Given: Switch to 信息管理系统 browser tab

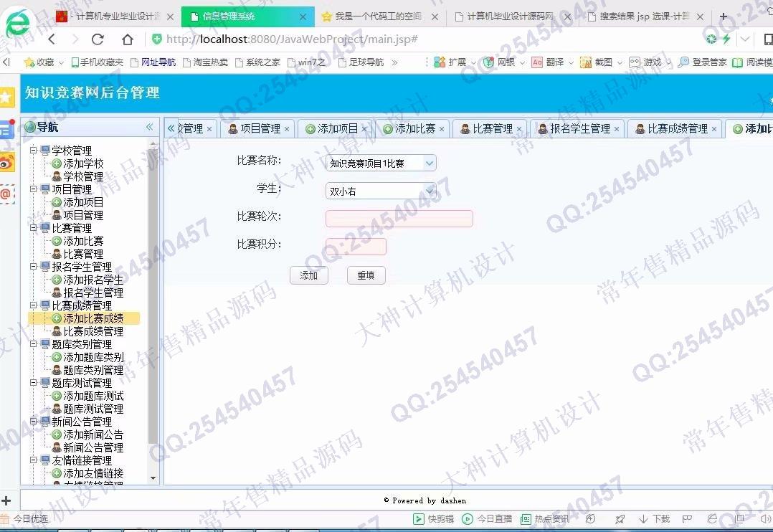Looking at the screenshot, I should pyautogui.click(x=247, y=16).
